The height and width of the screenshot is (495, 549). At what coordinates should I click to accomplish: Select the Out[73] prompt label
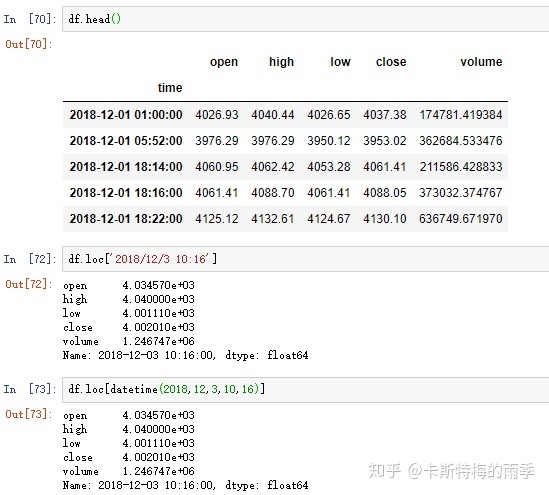28,414
